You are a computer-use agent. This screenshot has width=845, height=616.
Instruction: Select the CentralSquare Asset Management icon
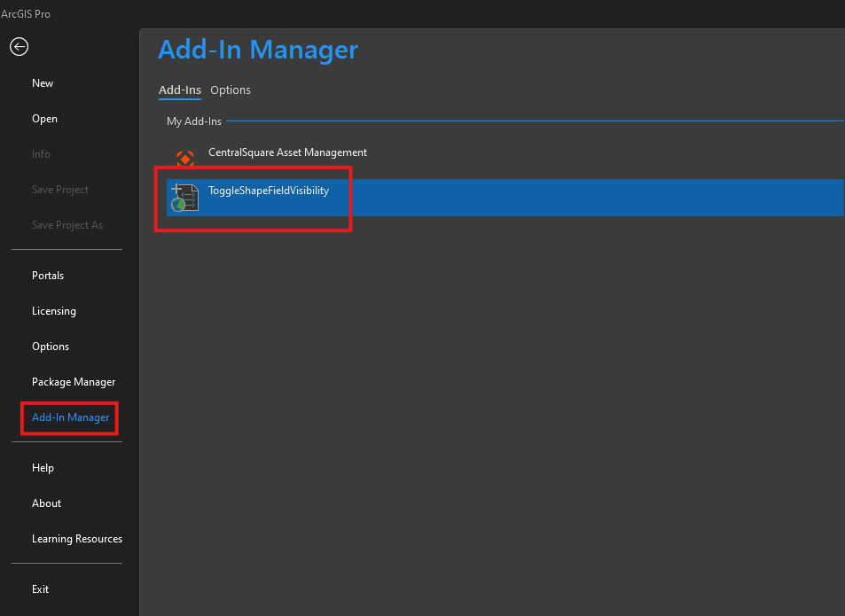point(184,159)
